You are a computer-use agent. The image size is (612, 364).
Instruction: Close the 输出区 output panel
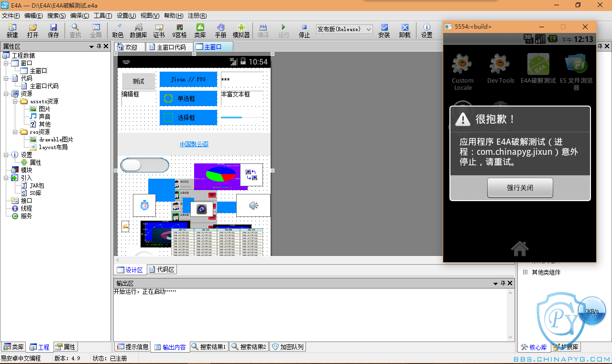[x=510, y=283]
